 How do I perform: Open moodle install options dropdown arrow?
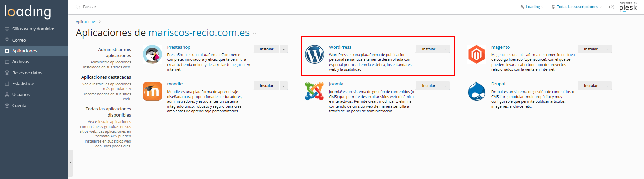tap(284, 86)
